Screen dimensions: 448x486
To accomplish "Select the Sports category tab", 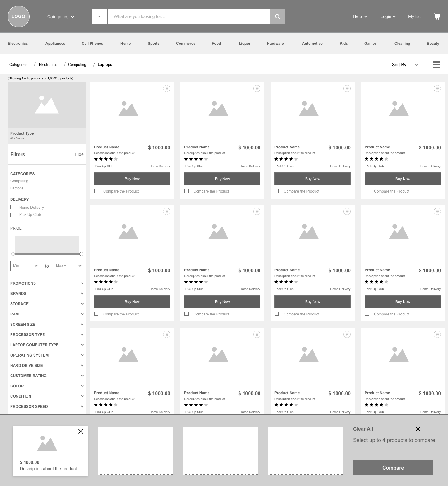I will tap(154, 44).
